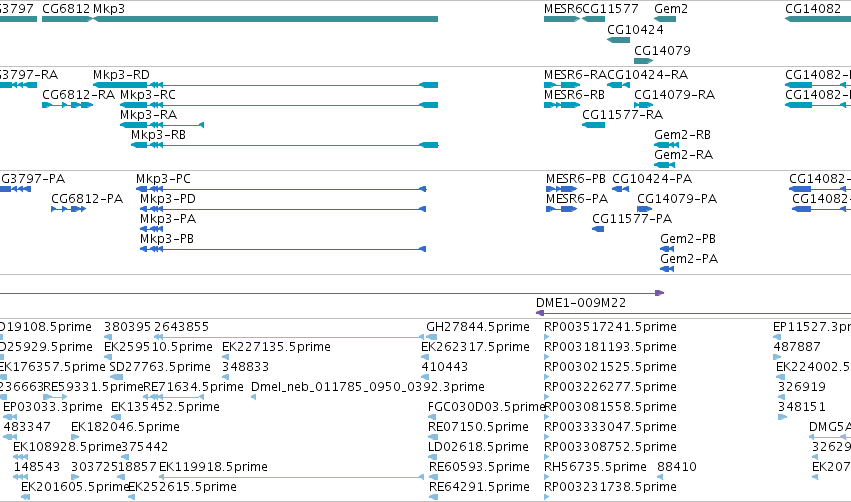Select the Mkp3-PA protein glyph

pos(151,229)
